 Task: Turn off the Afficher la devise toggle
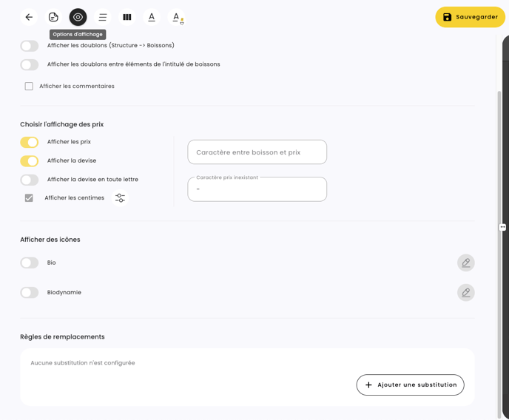pyautogui.click(x=30, y=160)
